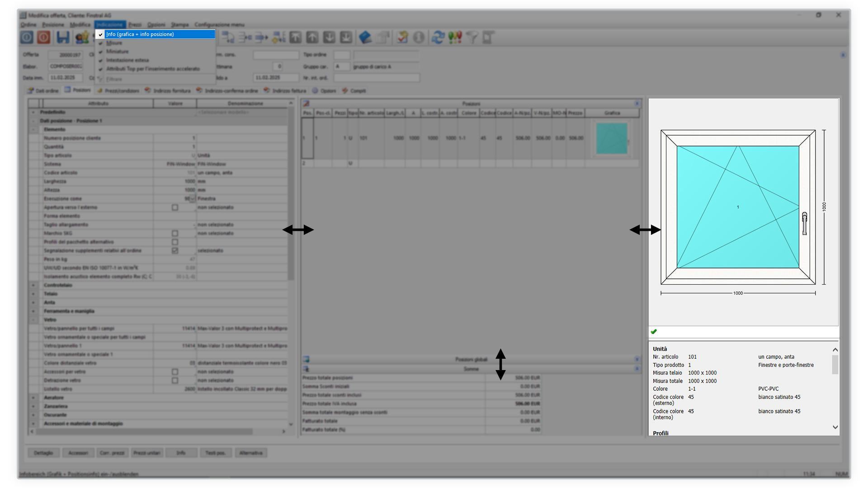
Task: Open the Stampa menu
Action: [x=179, y=24]
